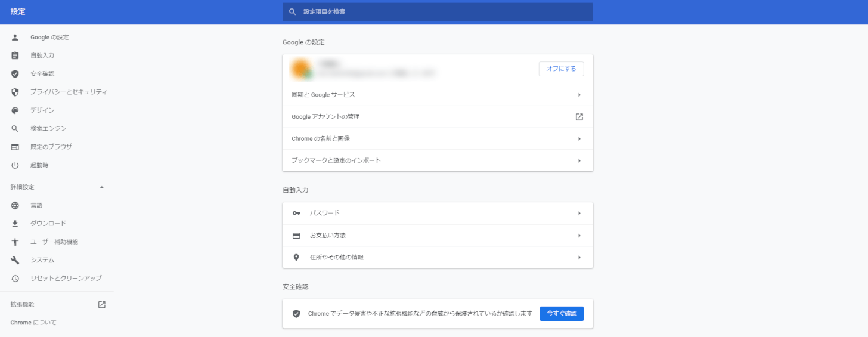This screenshot has height=337, width=868.
Task: Click the オフにする sync button
Action: click(561, 69)
